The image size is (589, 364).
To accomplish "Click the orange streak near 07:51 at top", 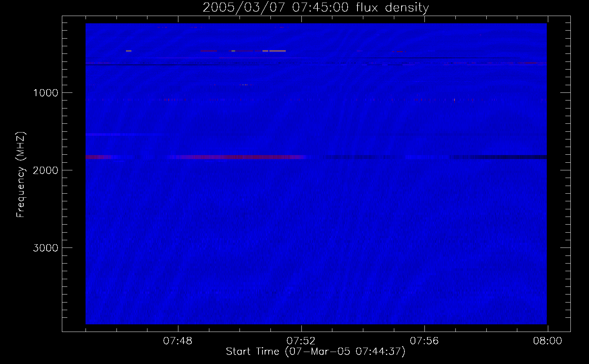I will coord(277,51).
